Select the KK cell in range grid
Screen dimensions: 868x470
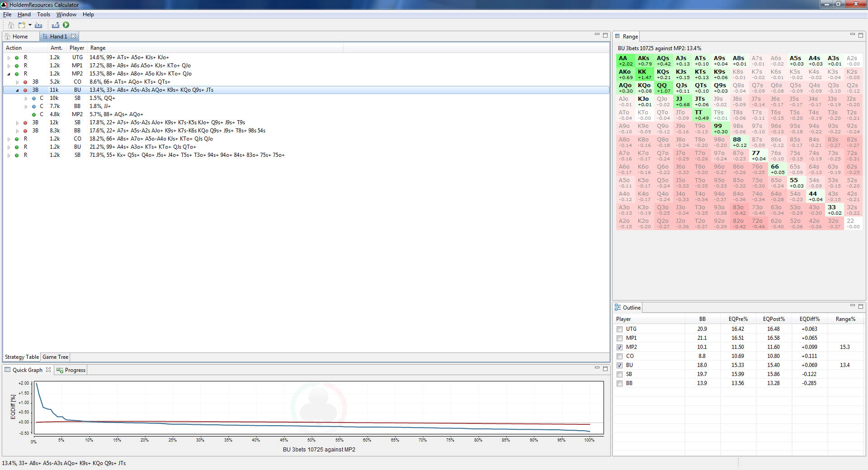(x=644, y=75)
